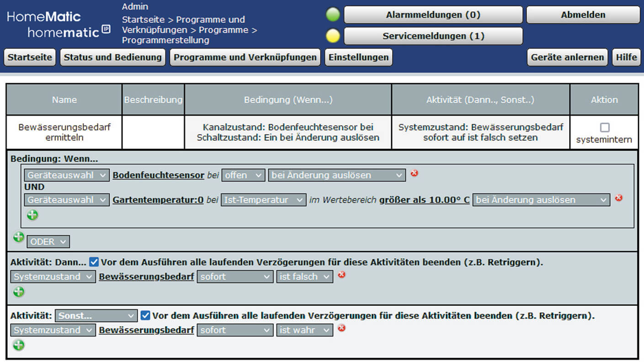Open the Bodenfeuchtesensor device link
644x364 pixels.
(158, 175)
